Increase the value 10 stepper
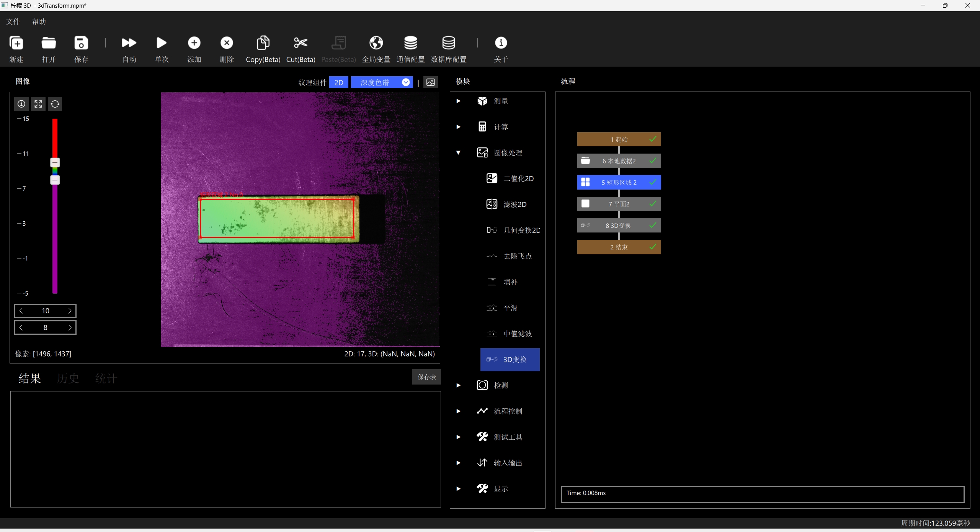980x532 pixels. (x=69, y=311)
